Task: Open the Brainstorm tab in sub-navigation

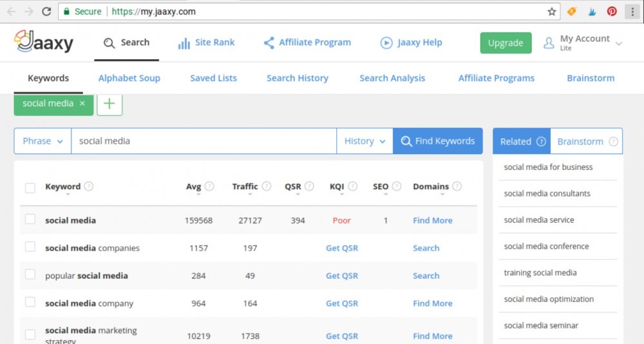Action: pos(591,78)
